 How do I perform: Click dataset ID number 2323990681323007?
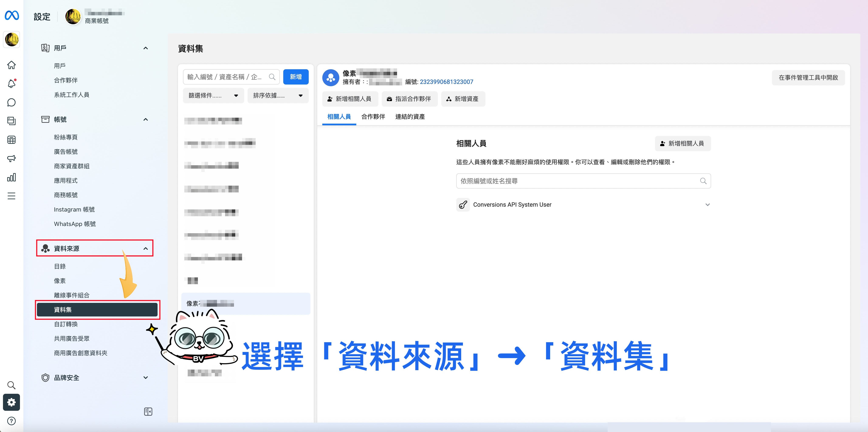447,82
